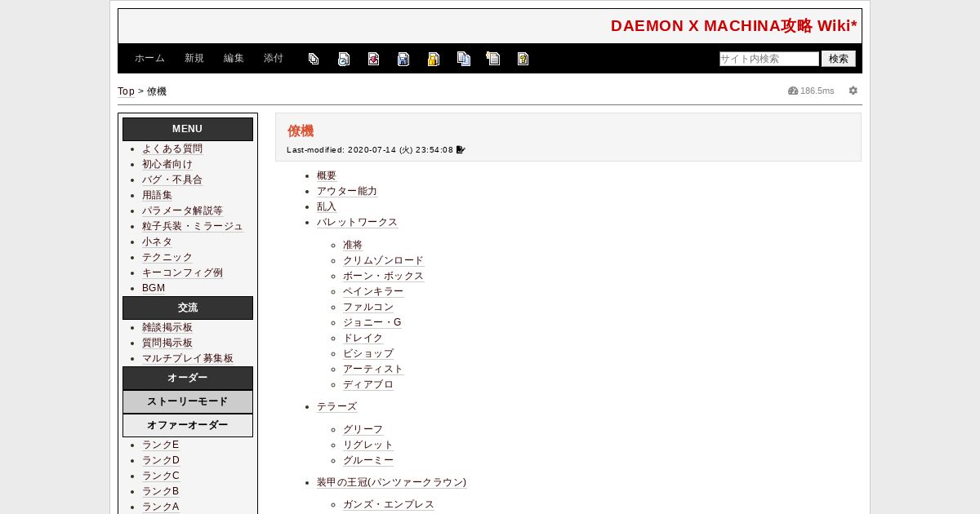Open the ランクE order link
This screenshot has width=980, height=514.
[x=160, y=445]
